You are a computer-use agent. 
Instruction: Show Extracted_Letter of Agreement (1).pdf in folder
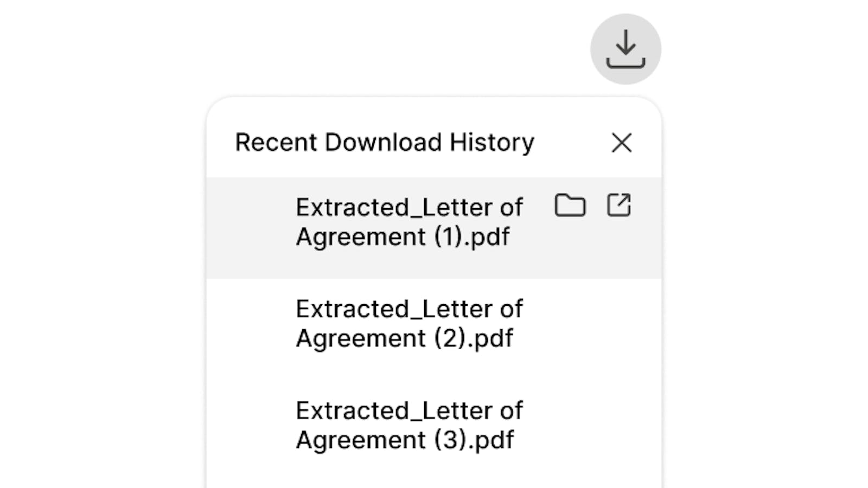[x=570, y=206]
